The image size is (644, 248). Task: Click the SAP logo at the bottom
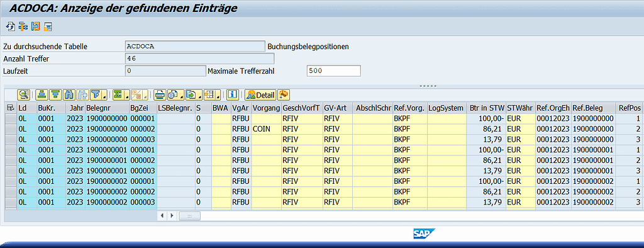425,234
